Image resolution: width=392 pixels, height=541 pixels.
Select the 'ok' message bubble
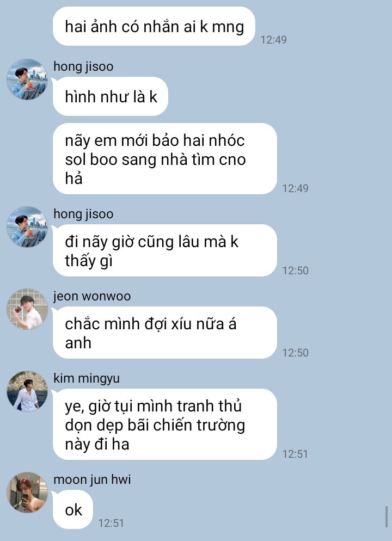point(73,509)
